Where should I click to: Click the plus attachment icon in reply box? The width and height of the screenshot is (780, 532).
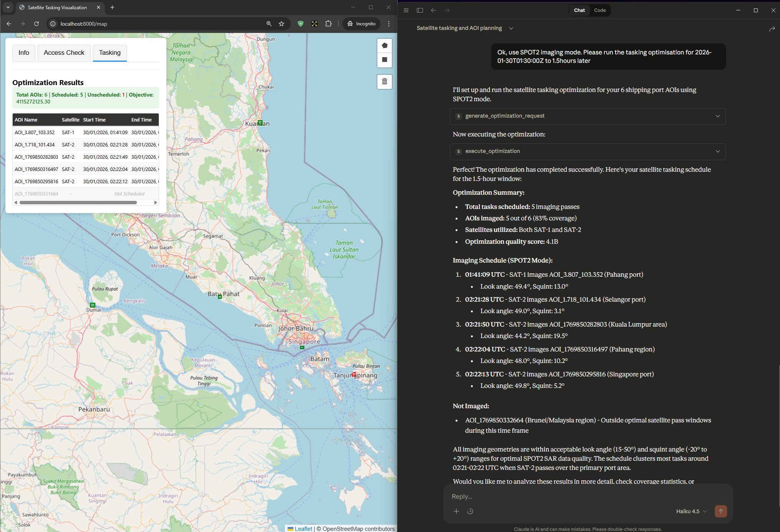coord(456,511)
